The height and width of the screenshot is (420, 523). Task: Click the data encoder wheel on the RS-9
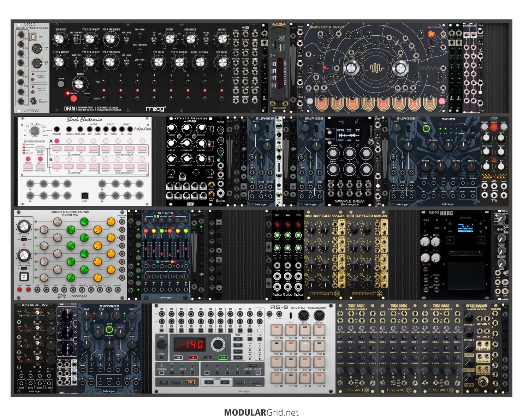(x=218, y=344)
